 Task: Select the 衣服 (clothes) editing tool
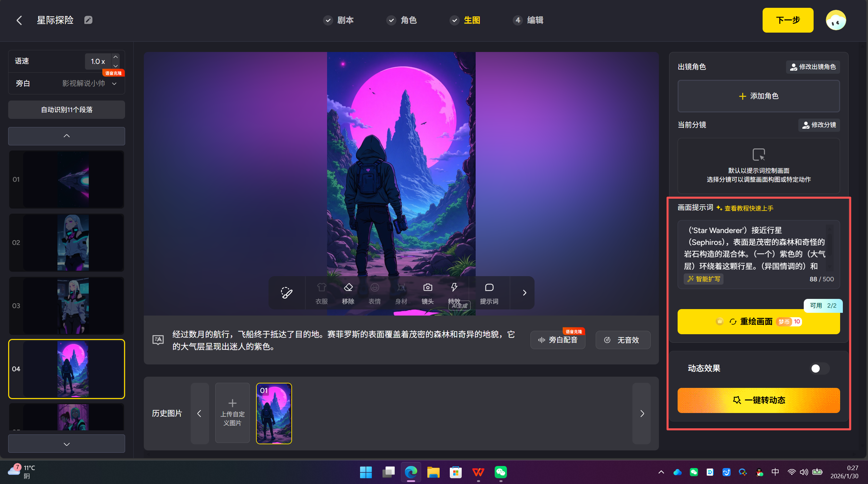pyautogui.click(x=321, y=293)
